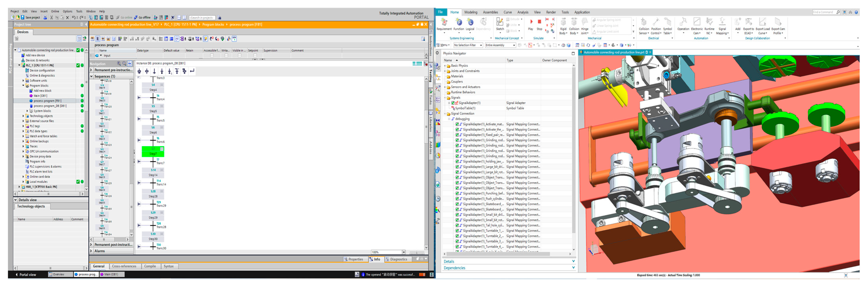Expand the Technology objects tree node
The height and width of the screenshot is (285, 868).
[x=23, y=116]
